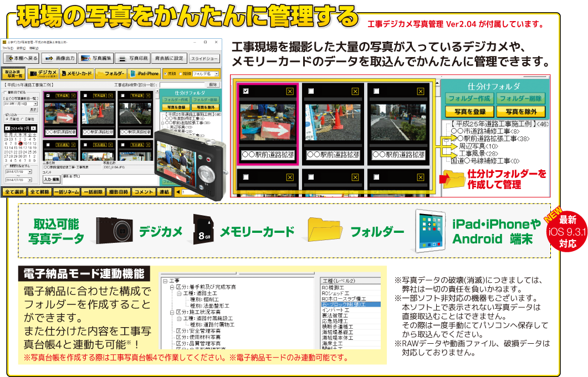588x377 pixels.
Task: Select the 降順 descending radio button
Action: point(180,74)
